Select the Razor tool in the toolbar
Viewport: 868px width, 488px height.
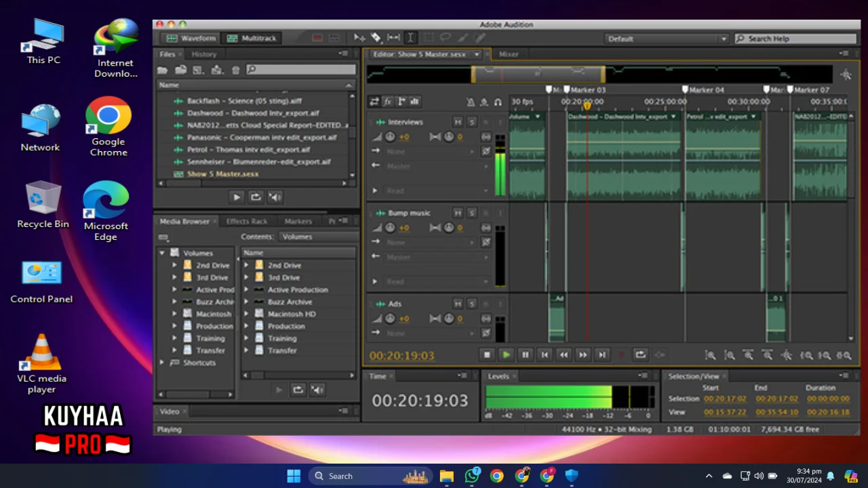coord(376,38)
